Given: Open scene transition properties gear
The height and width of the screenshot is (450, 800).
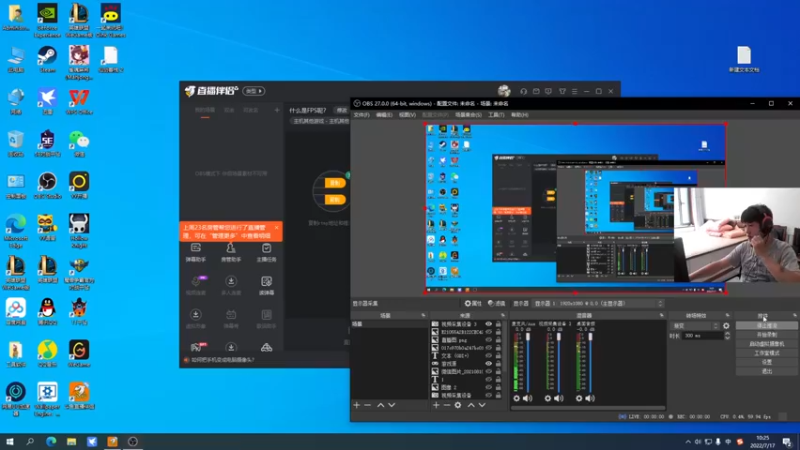Looking at the screenshot, I should (726, 326).
